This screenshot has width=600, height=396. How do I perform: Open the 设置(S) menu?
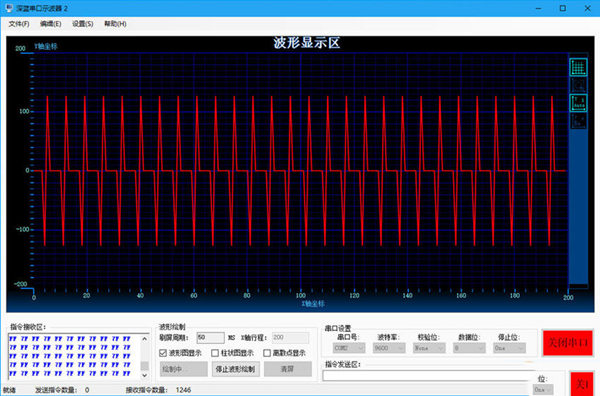pos(83,24)
